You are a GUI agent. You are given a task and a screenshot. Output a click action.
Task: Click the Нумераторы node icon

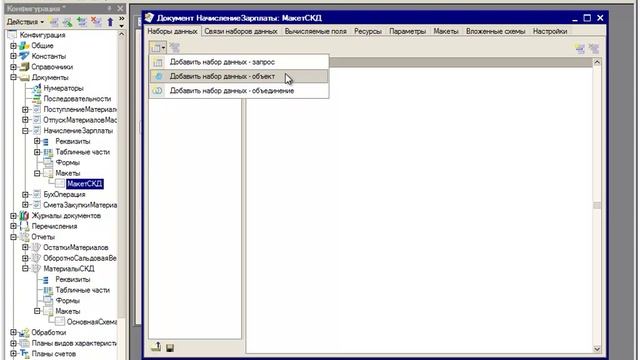point(37,88)
